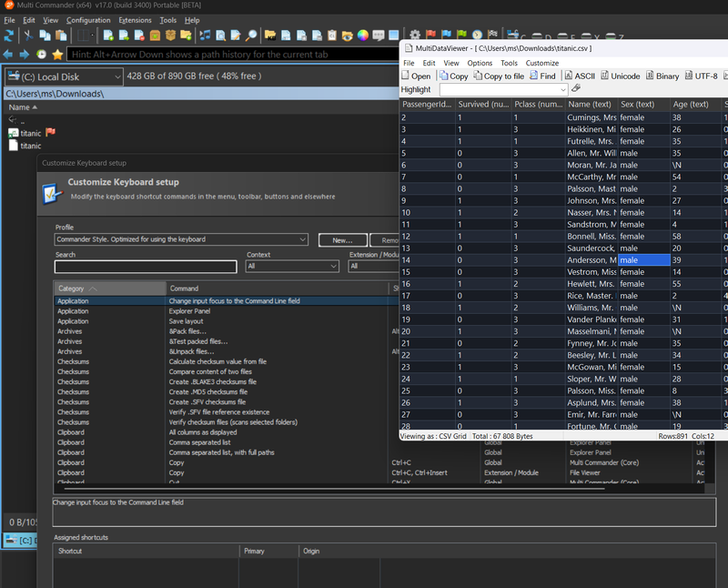
Task: Click Copy to file in MultiDataViewer
Action: pos(499,76)
